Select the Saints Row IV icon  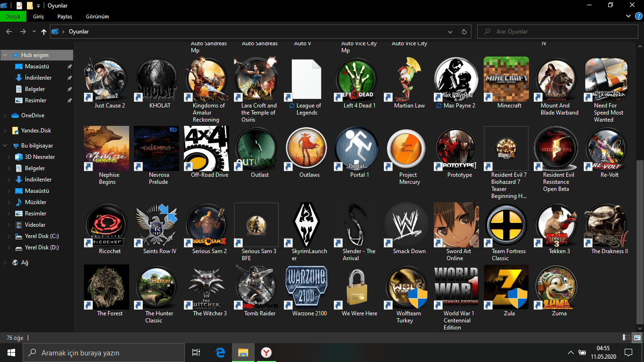tap(157, 225)
